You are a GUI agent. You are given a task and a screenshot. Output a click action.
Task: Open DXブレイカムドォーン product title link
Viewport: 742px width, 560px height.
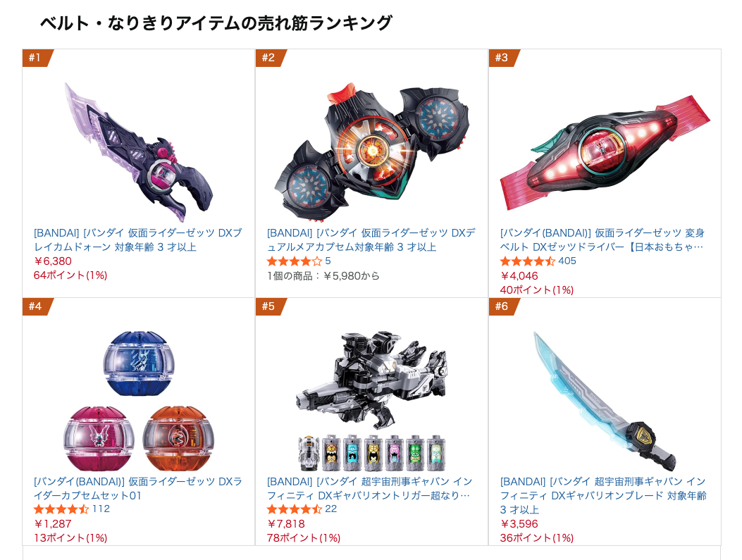[x=137, y=239]
